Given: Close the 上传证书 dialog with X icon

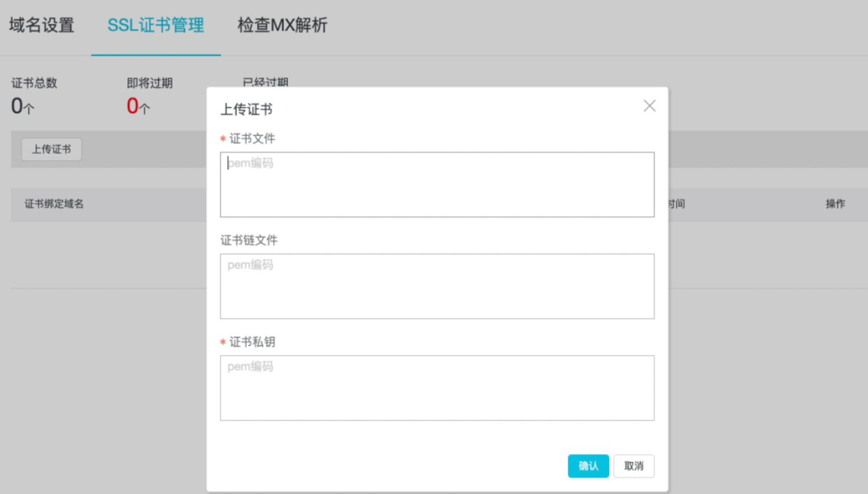Looking at the screenshot, I should coord(649,106).
